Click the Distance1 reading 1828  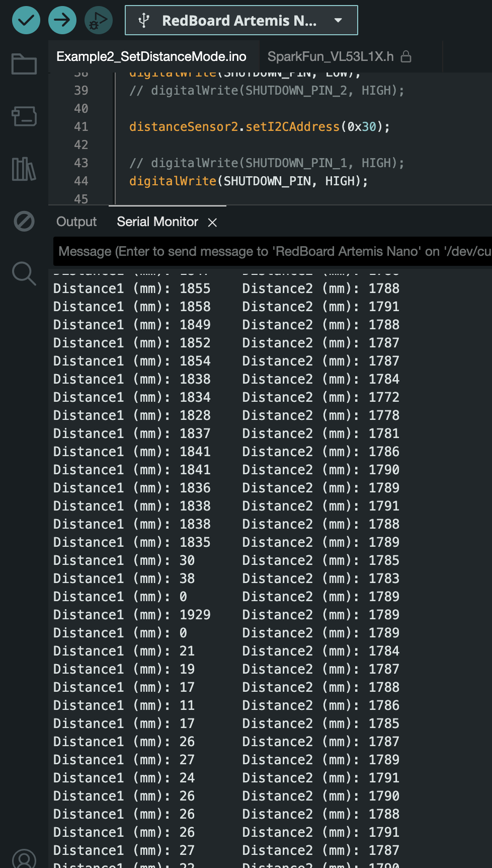[x=195, y=415]
